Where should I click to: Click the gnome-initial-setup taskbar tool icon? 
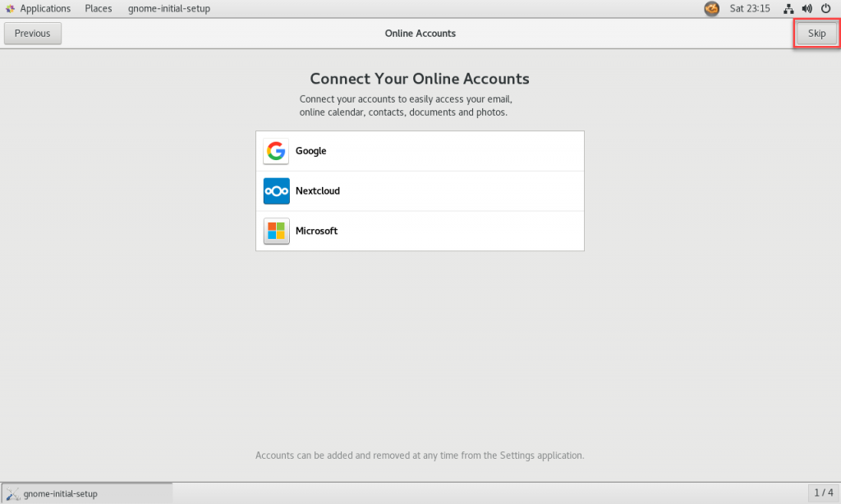12,494
